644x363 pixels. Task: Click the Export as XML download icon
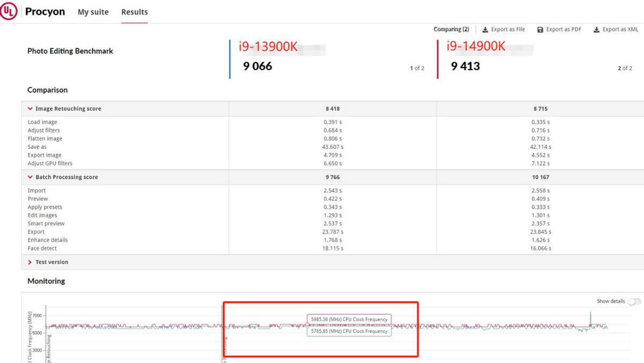pyautogui.click(x=596, y=30)
